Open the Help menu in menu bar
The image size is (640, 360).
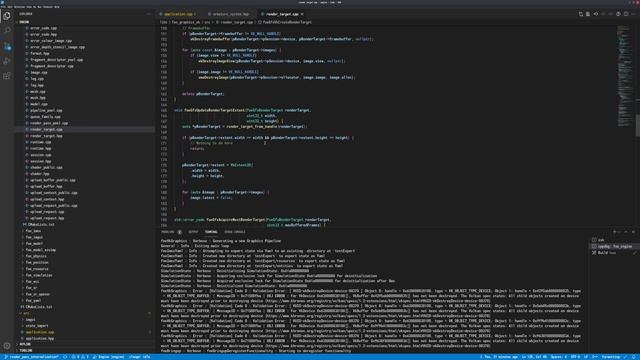pyautogui.click(x=56, y=7)
